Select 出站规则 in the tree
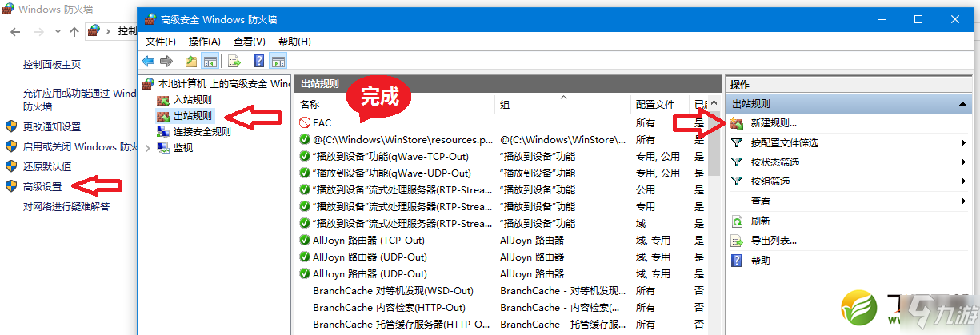The width and height of the screenshot is (980, 335). coord(193,116)
